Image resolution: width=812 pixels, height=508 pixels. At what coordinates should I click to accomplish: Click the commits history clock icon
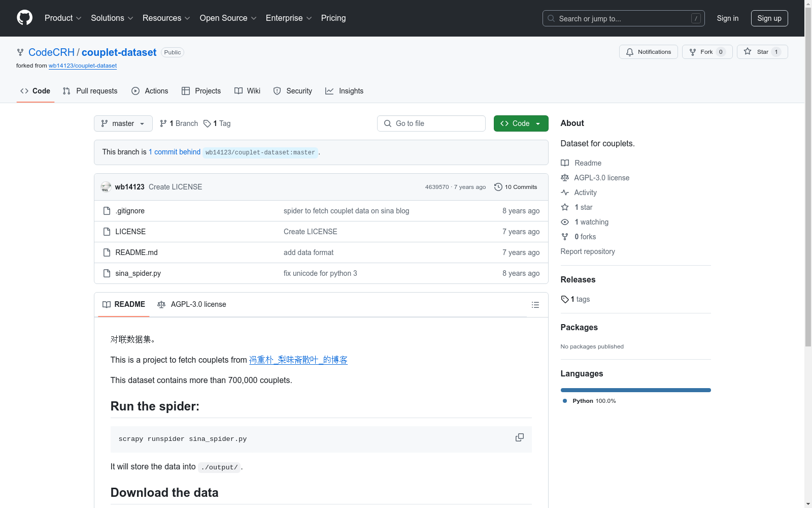pyautogui.click(x=498, y=187)
